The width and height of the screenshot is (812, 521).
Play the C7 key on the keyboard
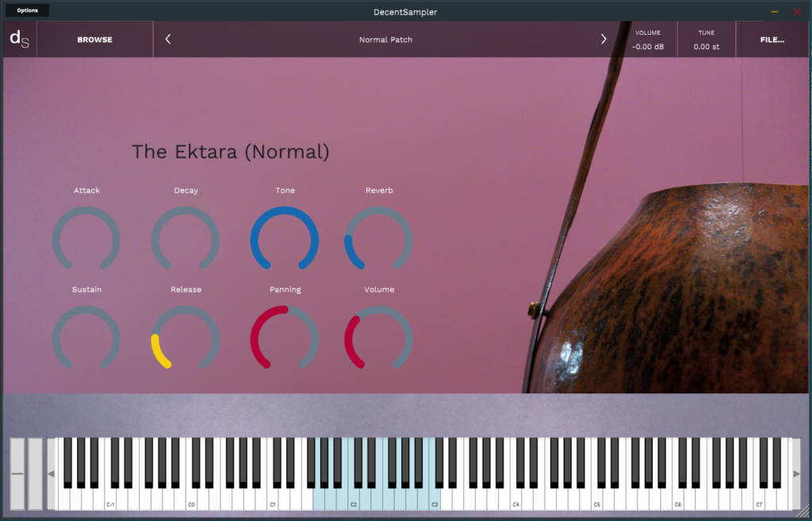[x=759, y=498]
